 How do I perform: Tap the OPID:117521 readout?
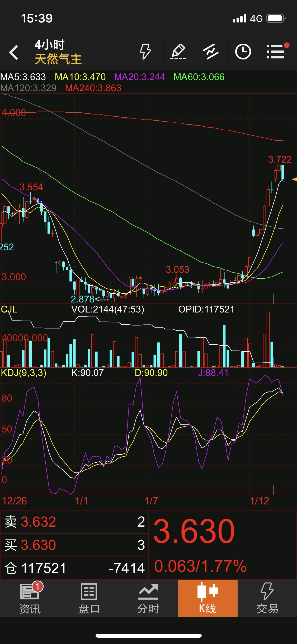[206, 309]
